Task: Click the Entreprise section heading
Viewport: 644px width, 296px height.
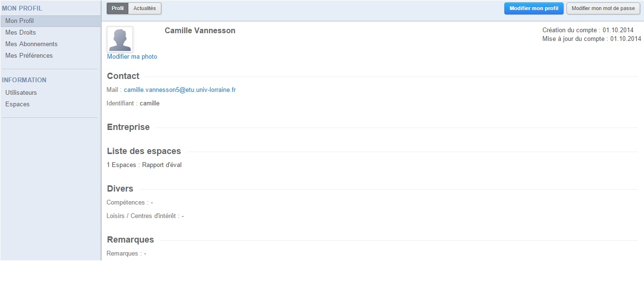Action: coord(128,128)
